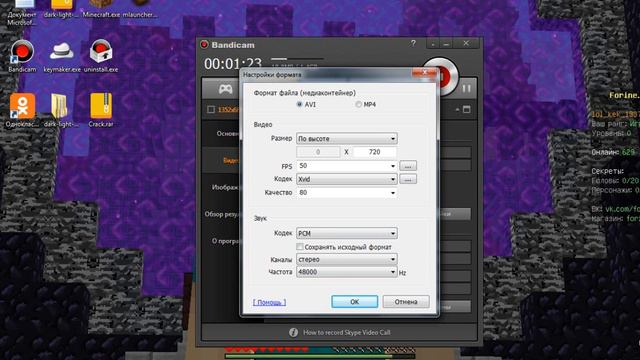The width and height of the screenshot is (640, 360).
Task: Open the Microsoft document desktop icon
Action: 22,11
